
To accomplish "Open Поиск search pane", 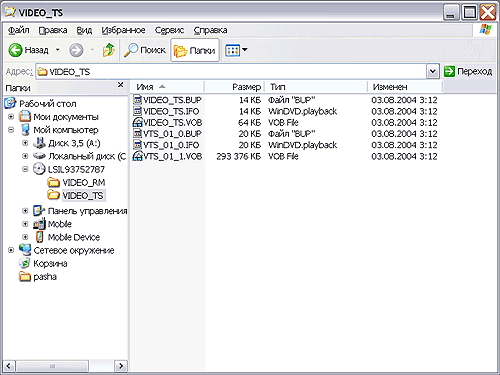I will tap(145, 50).
